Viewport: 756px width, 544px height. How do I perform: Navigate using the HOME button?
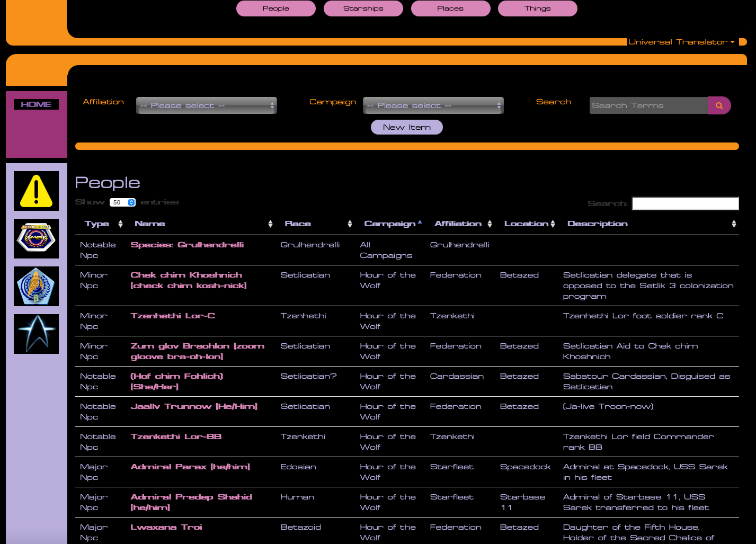[x=36, y=104]
